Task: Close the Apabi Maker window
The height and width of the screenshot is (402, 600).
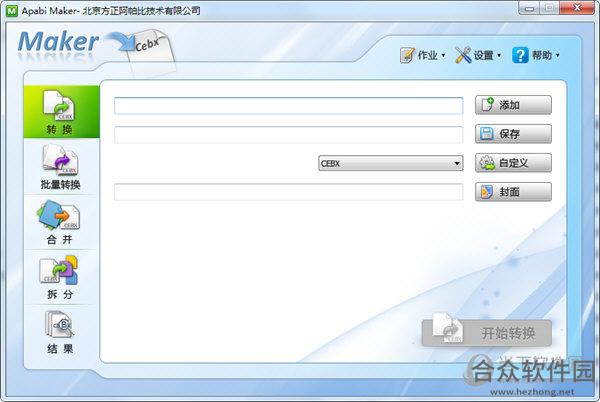Action: (x=577, y=8)
